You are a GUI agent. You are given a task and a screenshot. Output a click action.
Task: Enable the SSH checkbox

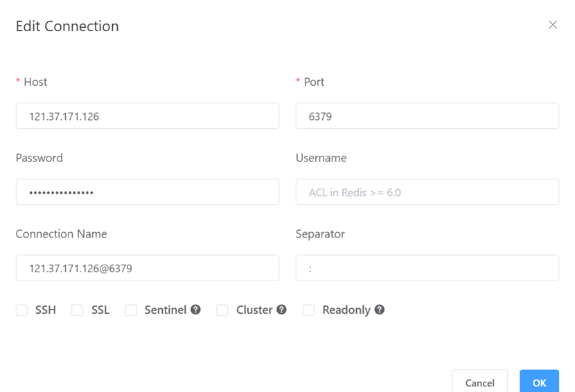[21, 310]
